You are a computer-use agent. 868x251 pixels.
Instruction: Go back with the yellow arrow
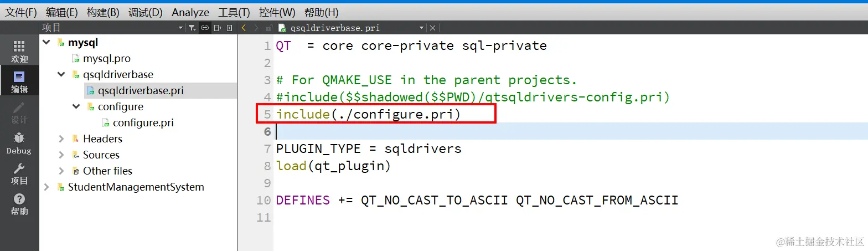(x=244, y=28)
